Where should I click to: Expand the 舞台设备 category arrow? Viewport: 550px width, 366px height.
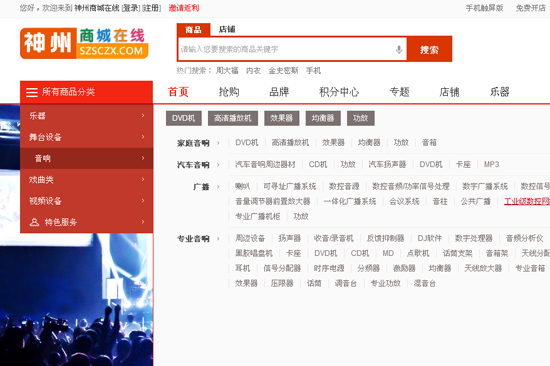[x=143, y=137]
